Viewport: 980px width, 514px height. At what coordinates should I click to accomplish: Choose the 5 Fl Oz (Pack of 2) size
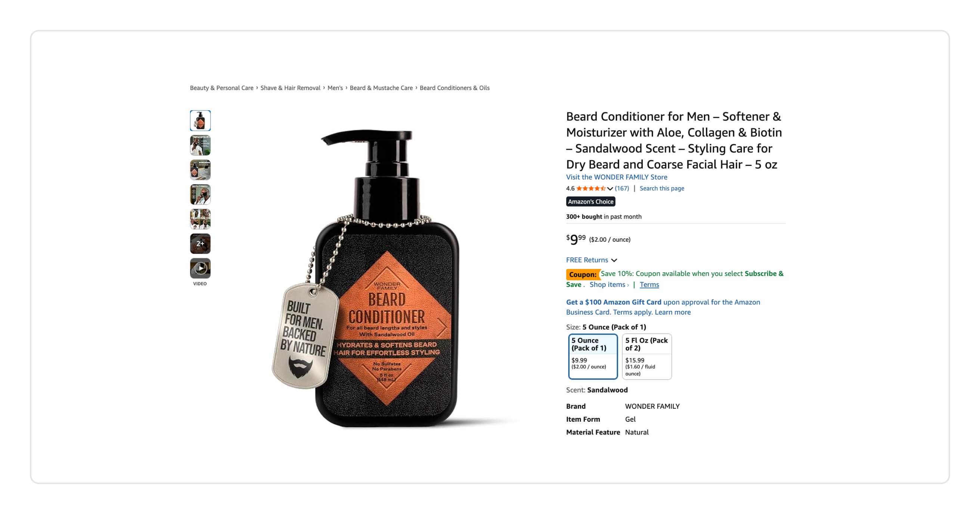647,356
